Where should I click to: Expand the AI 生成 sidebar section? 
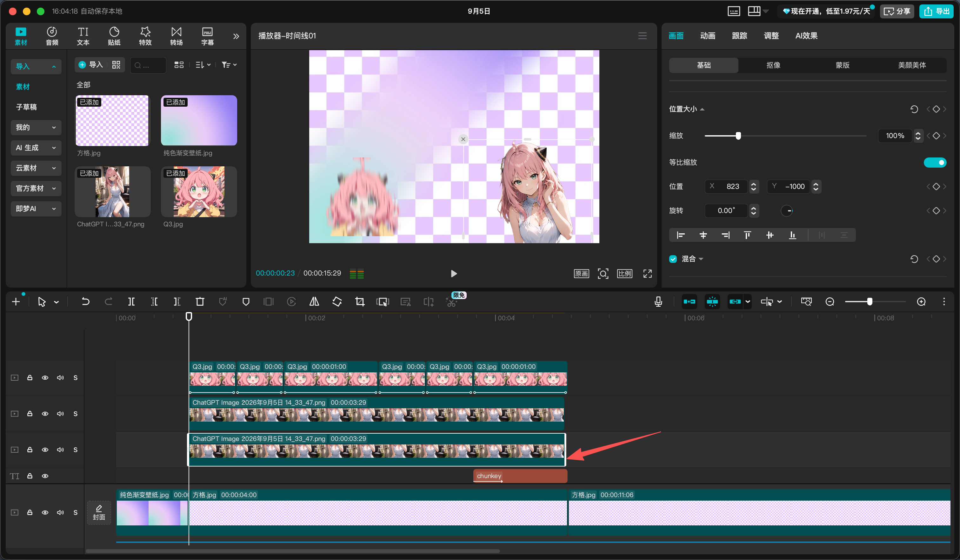pyautogui.click(x=36, y=148)
